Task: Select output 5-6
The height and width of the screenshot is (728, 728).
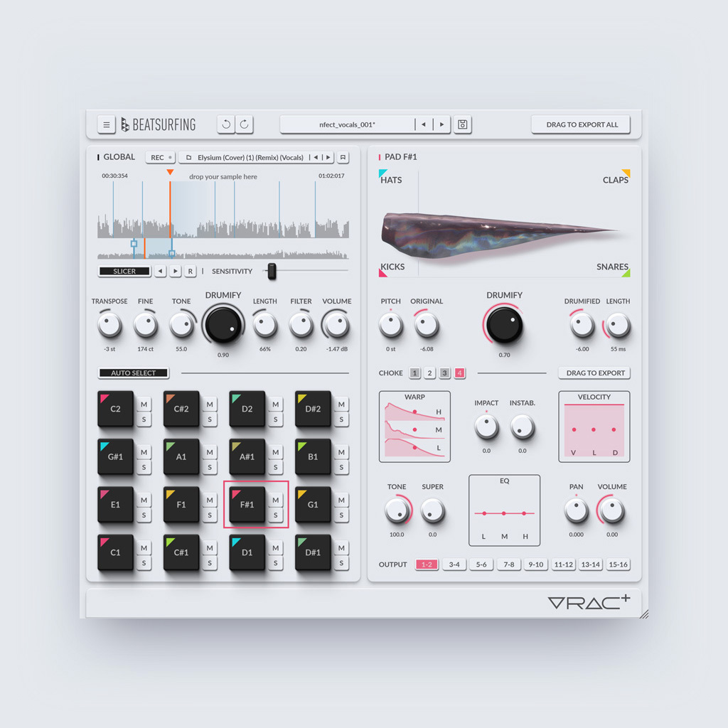Action: click(481, 564)
